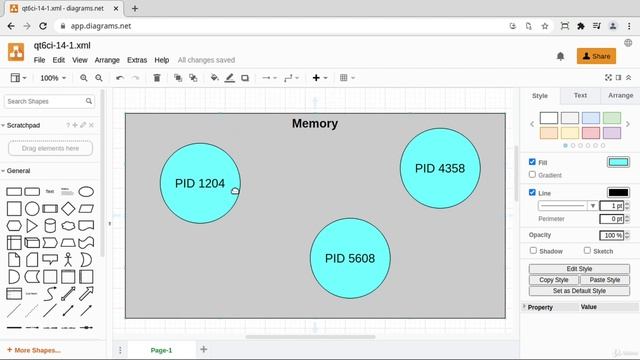Collapse the toolbar with chevrons icon

(629, 78)
